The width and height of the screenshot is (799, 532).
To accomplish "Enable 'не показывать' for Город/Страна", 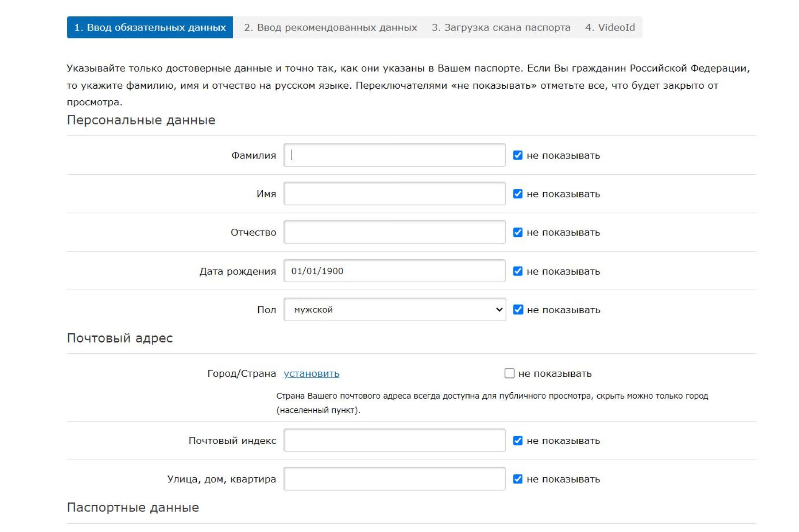I will tap(509, 373).
